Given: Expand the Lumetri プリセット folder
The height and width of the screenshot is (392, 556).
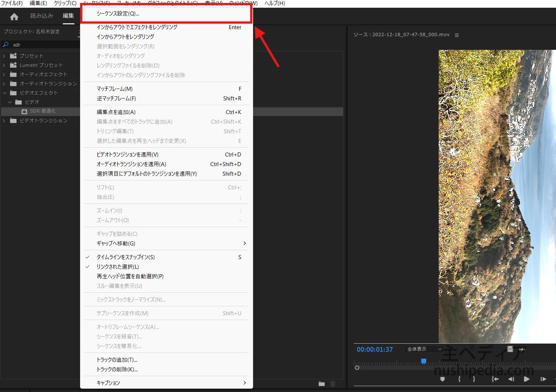Looking at the screenshot, I should coord(4,65).
